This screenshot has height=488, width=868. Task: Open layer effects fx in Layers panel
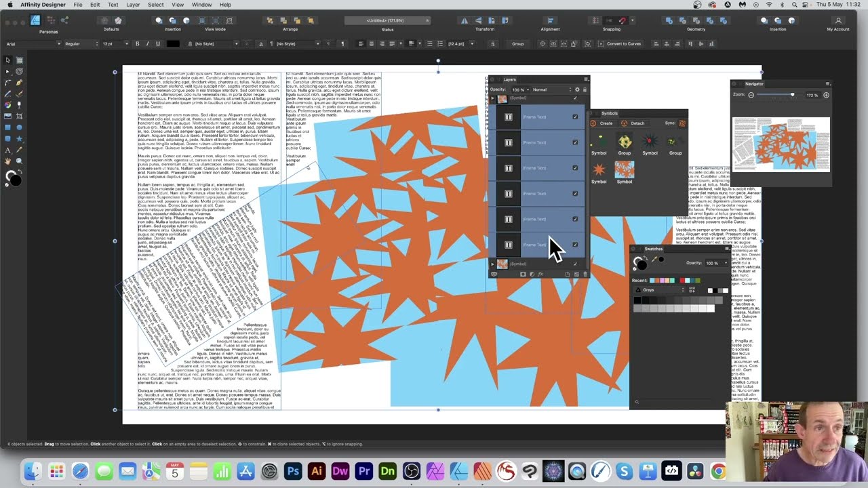click(540, 274)
